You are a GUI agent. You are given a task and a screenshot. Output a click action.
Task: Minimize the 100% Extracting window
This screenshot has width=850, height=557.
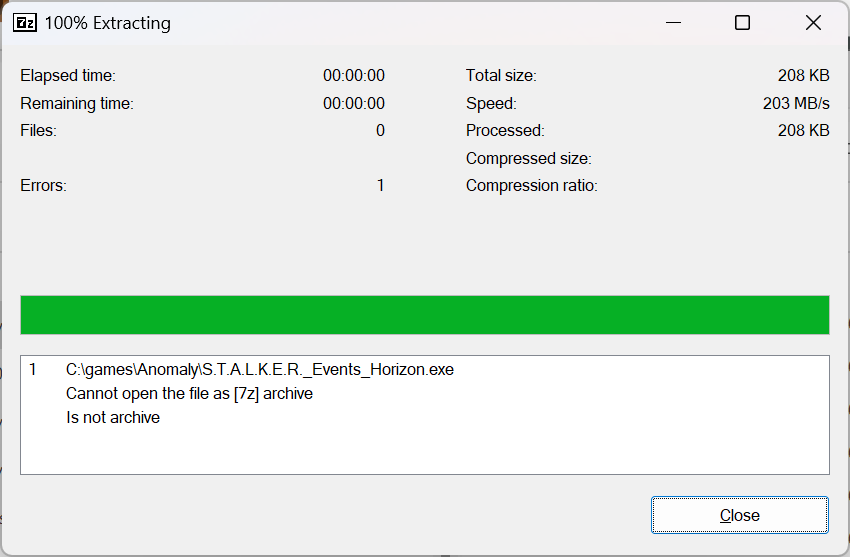point(673,23)
